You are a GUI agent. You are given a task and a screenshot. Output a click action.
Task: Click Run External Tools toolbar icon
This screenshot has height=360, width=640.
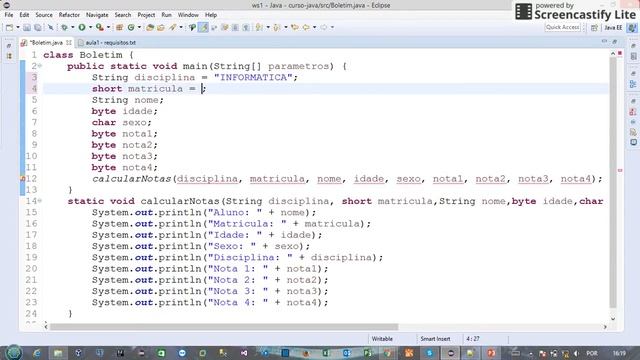point(100,27)
